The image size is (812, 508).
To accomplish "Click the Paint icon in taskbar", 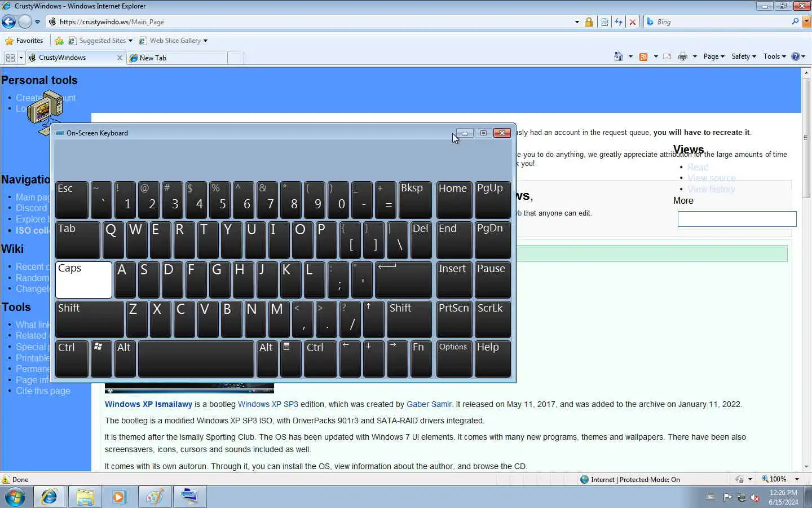I will [155, 497].
